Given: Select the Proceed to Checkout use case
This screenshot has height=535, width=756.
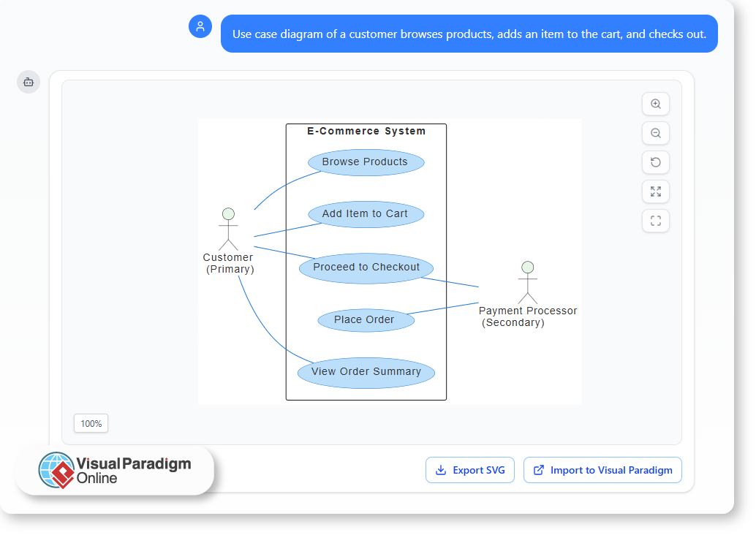Looking at the screenshot, I should click(366, 267).
